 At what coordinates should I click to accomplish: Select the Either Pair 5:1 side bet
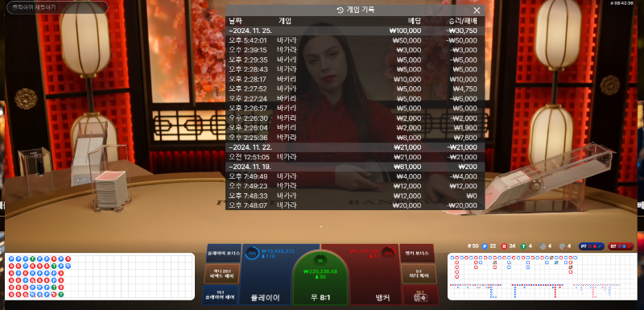(x=419, y=274)
